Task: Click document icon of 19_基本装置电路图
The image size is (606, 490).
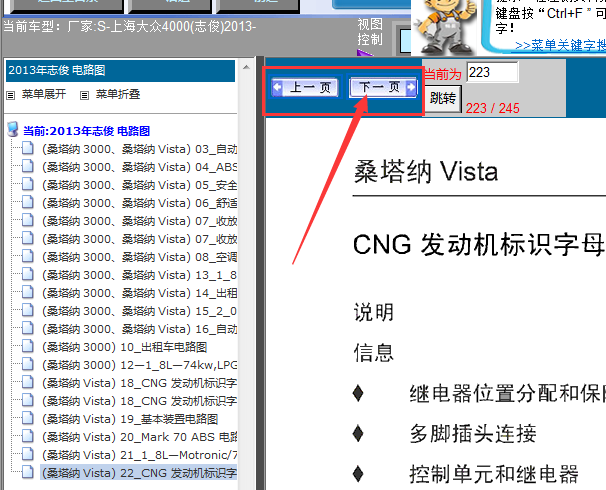Action: pos(27,418)
